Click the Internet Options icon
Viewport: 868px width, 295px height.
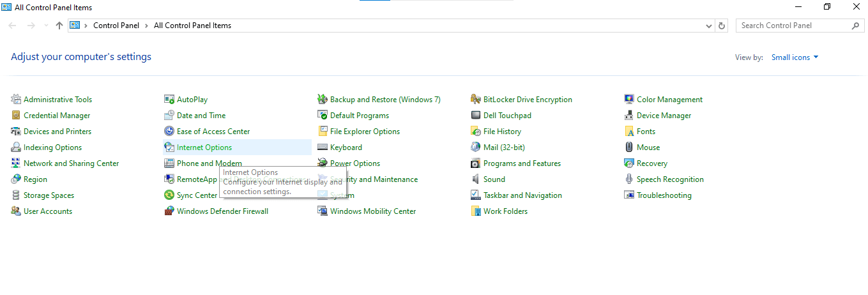tap(169, 147)
